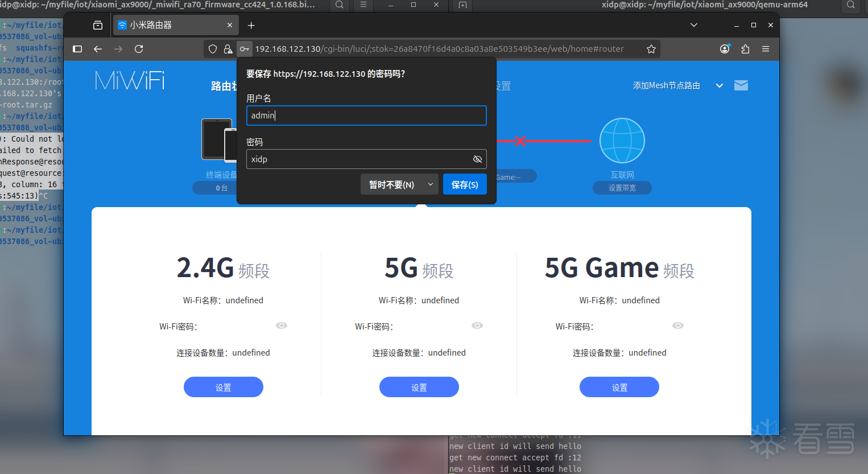Click the 保存(S) save password button
This screenshot has width=868, height=474.
pyautogui.click(x=465, y=184)
